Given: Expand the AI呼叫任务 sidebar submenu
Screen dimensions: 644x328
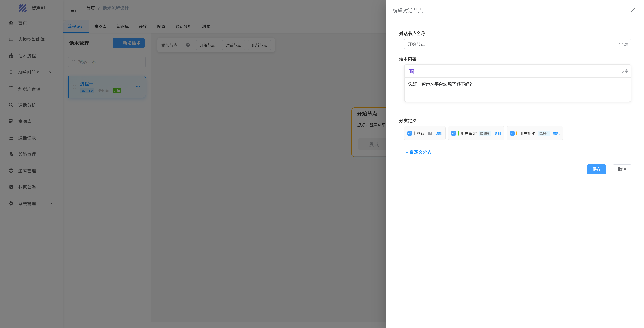Looking at the screenshot, I should (51, 72).
